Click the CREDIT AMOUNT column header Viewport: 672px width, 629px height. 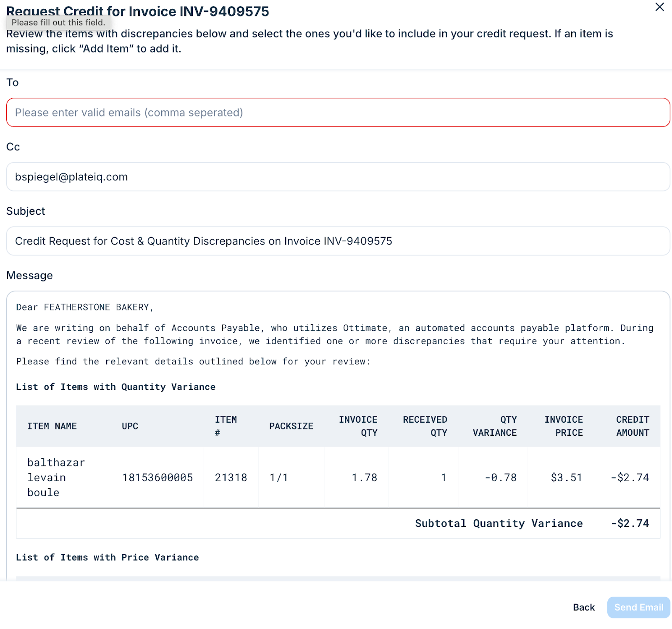tap(633, 426)
